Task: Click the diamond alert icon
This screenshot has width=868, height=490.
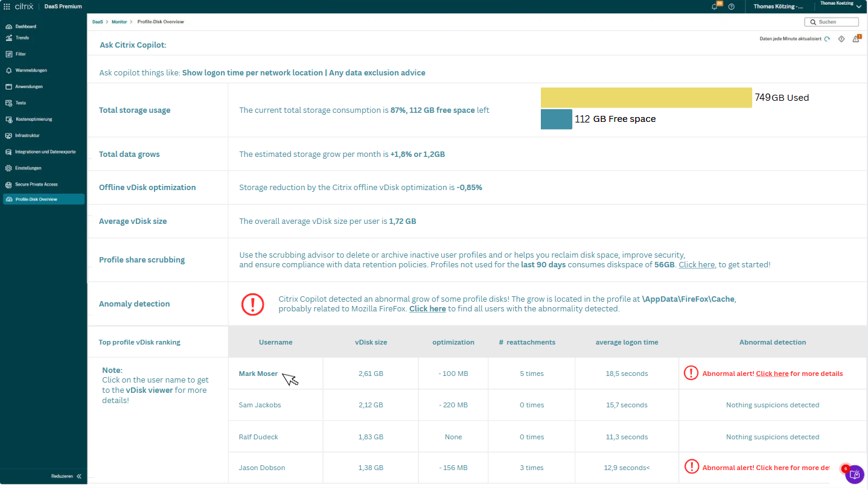Action: [841, 39]
